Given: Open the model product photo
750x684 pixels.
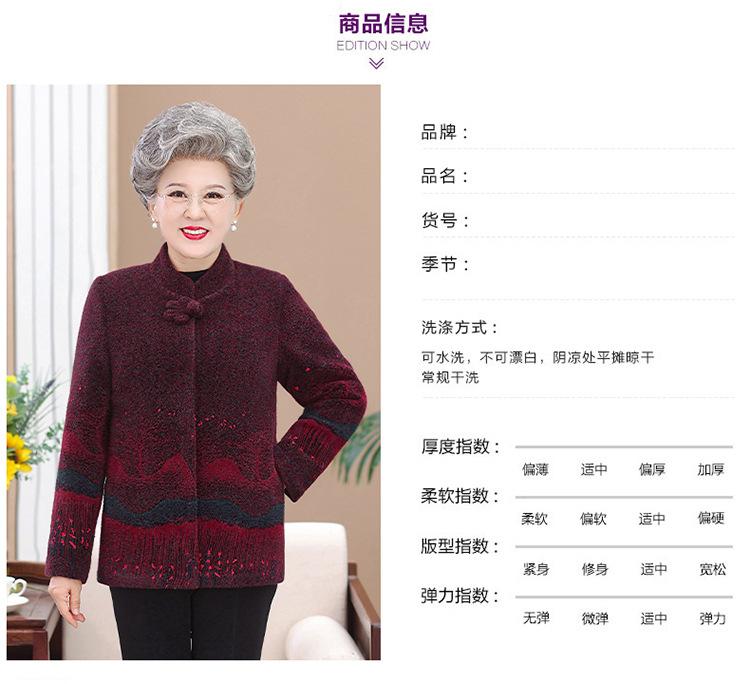Looking at the screenshot, I should 194,372.
